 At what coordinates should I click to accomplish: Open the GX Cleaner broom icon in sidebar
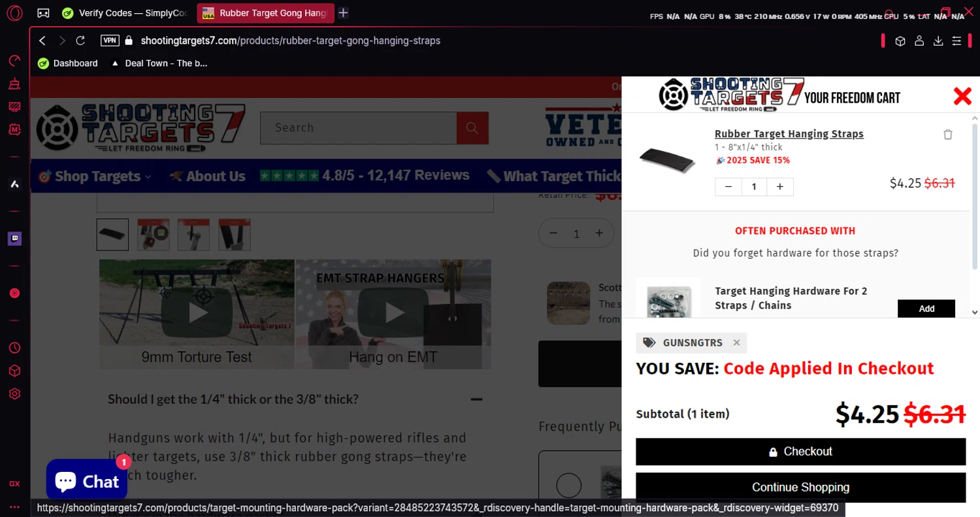pyautogui.click(x=14, y=84)
